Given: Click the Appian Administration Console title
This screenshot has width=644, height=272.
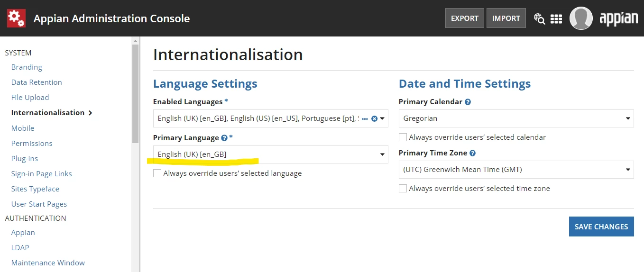Looking at the screenshot, I should [x=111, y=18].
